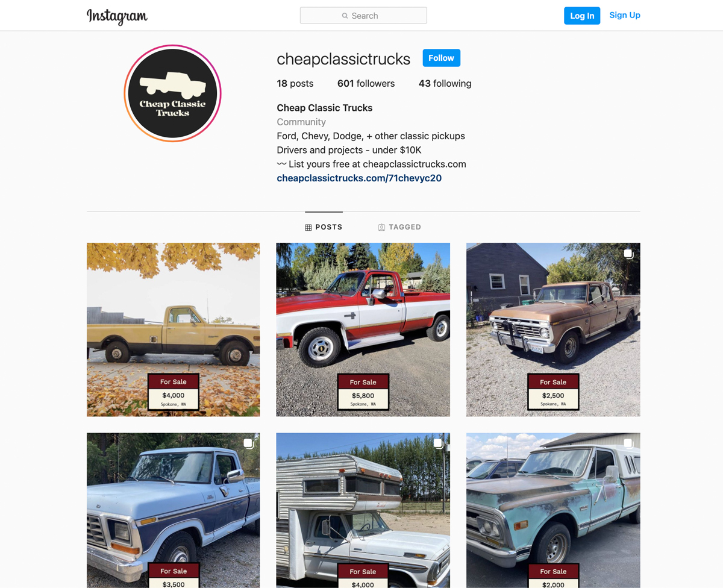
Task: Switch to the POSTS tab
Action: coord(324,227)
